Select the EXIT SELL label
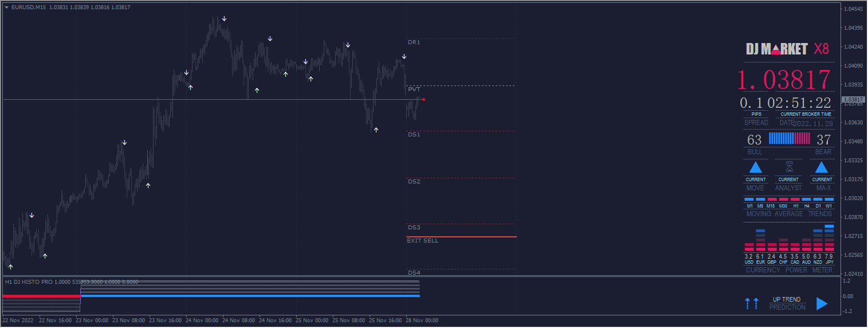Screen dimensions: 868x328 point(422,241)
